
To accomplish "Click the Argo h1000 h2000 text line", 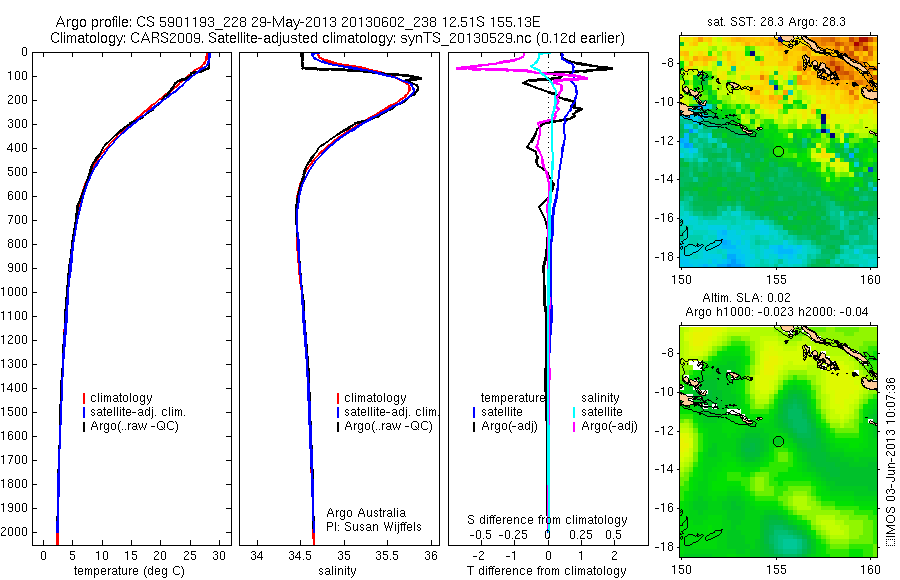I will 777,312.
